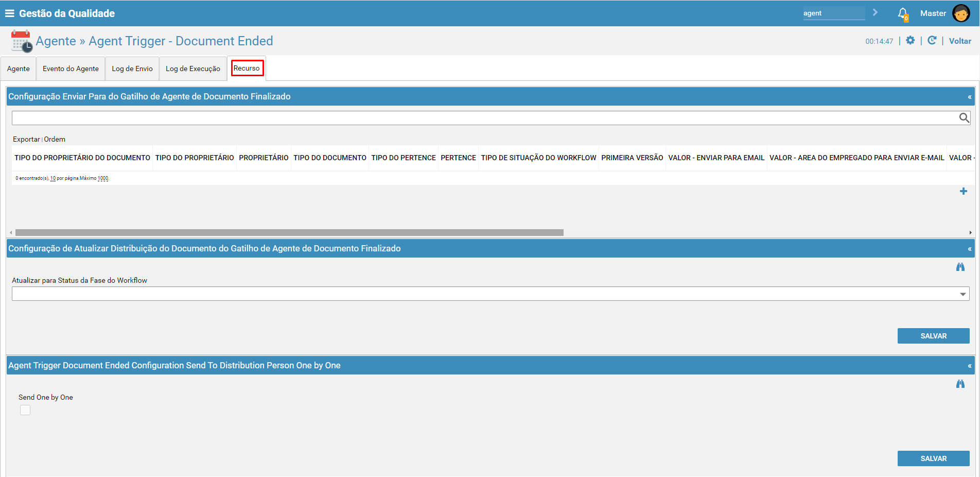The image size is (980, 477).
Task: Click the 10 per page link
Action: coord(52,178)
